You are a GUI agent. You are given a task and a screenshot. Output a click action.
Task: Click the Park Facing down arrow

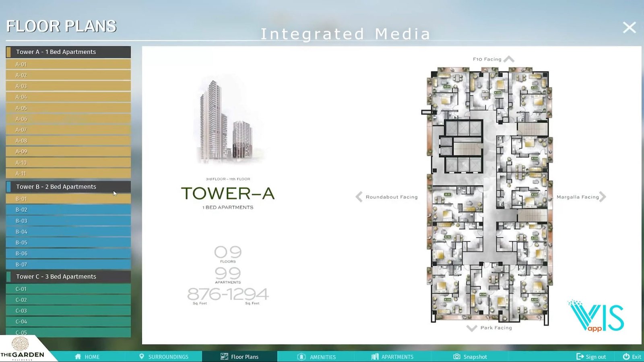point(471,328)
